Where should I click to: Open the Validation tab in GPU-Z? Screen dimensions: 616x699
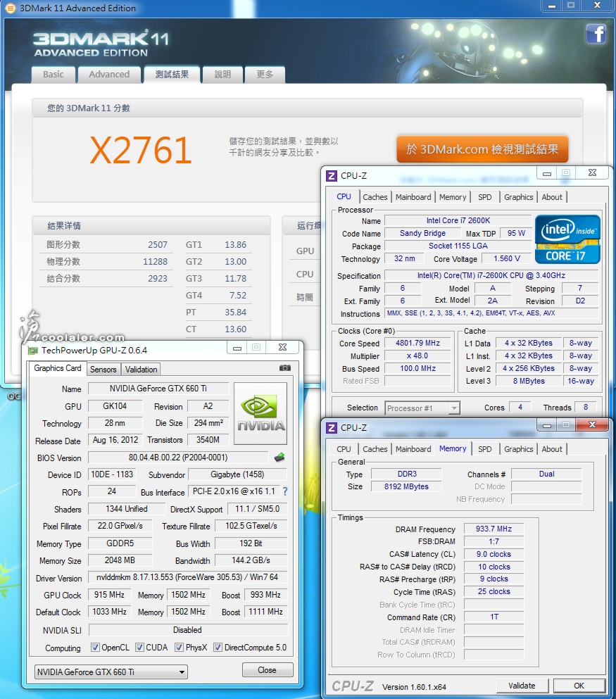click(141, 369)
